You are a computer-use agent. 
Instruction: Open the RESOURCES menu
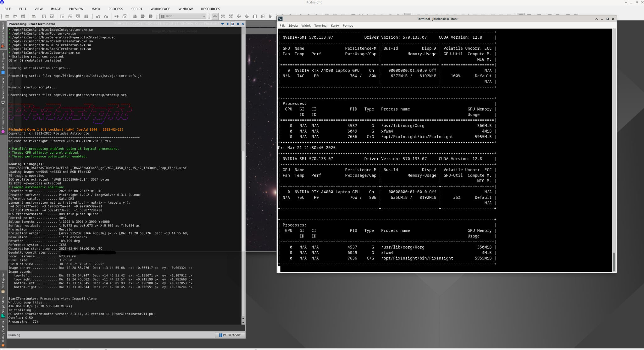(210, 9)
